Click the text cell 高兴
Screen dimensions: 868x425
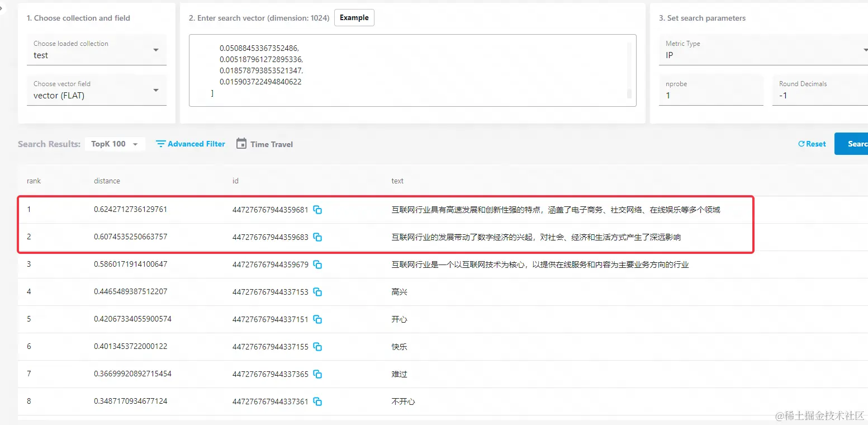pos(399,292)
